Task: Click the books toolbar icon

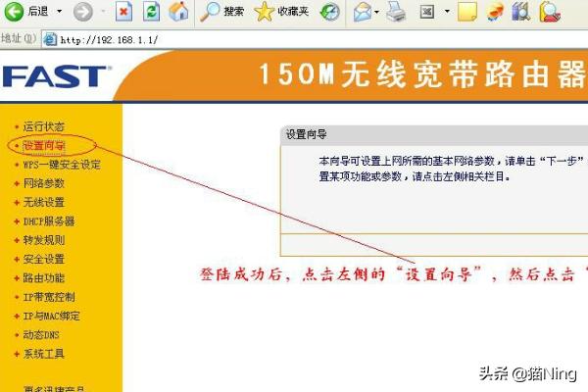Action: coord(521,11)
